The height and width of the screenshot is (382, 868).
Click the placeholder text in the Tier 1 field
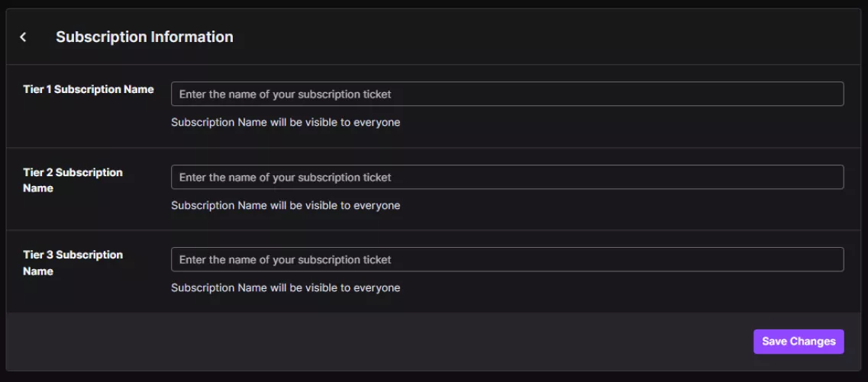click(x=285, y=94)
